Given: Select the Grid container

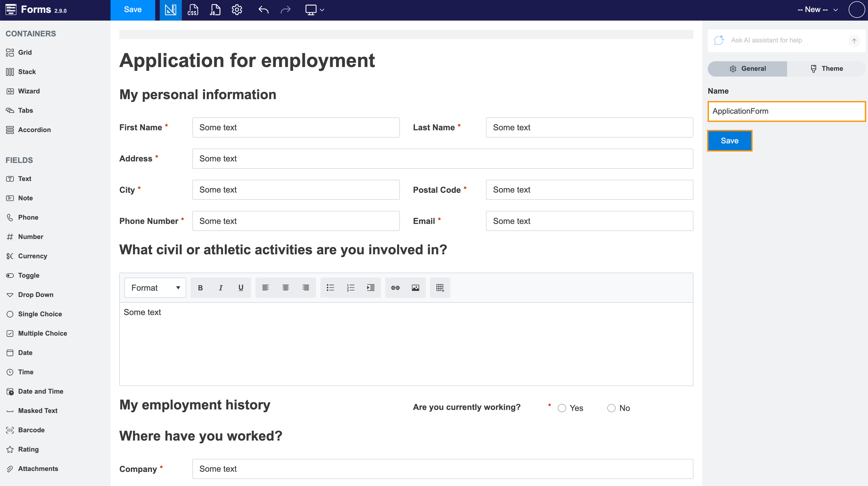Looking at the screenshot, I should click(19, 52).
